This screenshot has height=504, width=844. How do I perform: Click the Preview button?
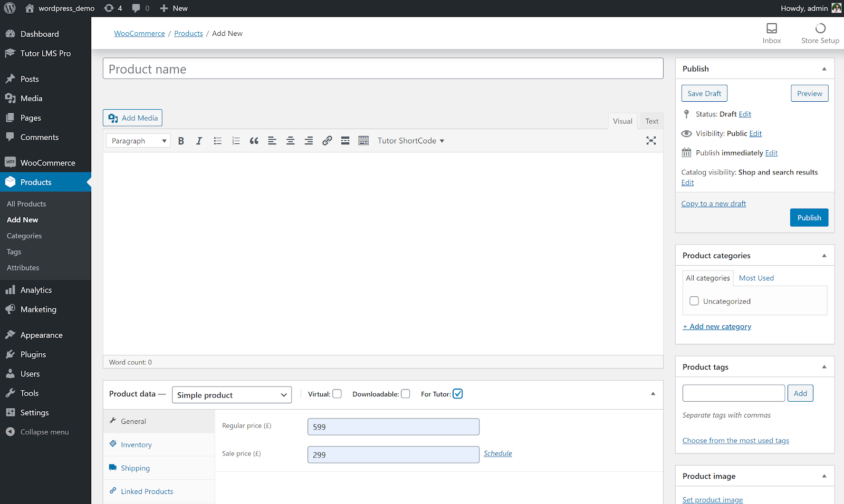(x=810, y=93)
